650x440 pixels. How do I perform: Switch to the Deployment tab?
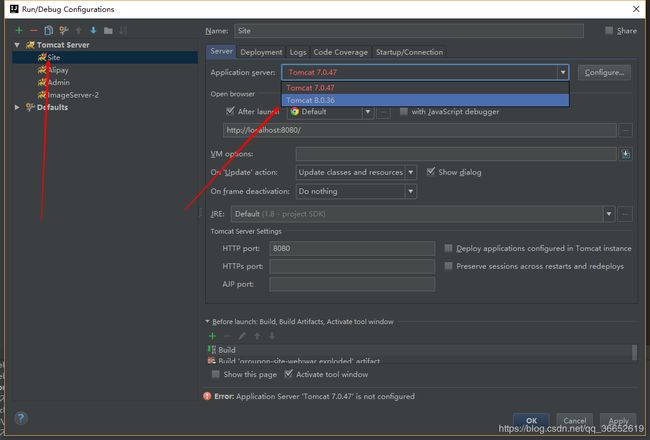pyautogui.click(x=261, y=52)
